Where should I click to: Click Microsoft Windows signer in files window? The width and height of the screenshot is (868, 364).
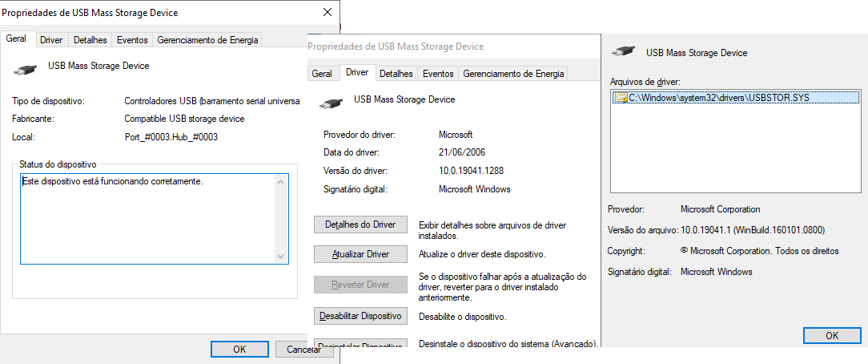[x=717, y=272]
